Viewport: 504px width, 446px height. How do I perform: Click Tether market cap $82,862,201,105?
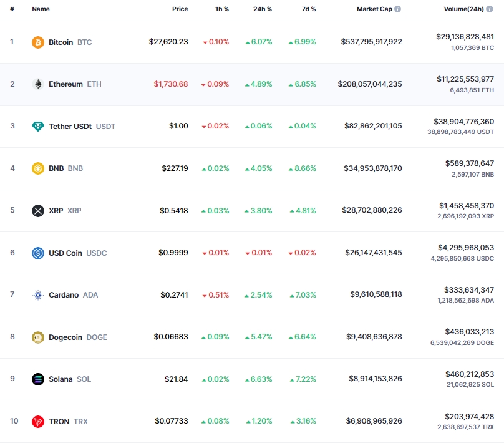[373, 126]
